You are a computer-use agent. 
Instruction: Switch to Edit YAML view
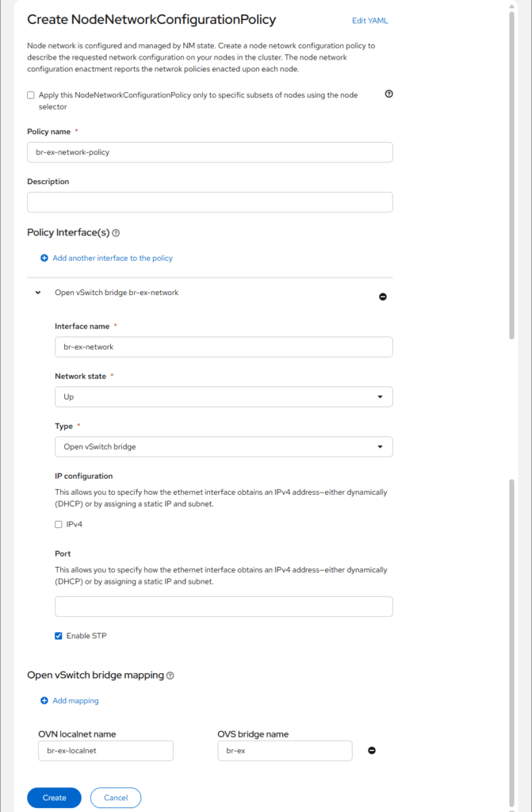coord(369,21)
